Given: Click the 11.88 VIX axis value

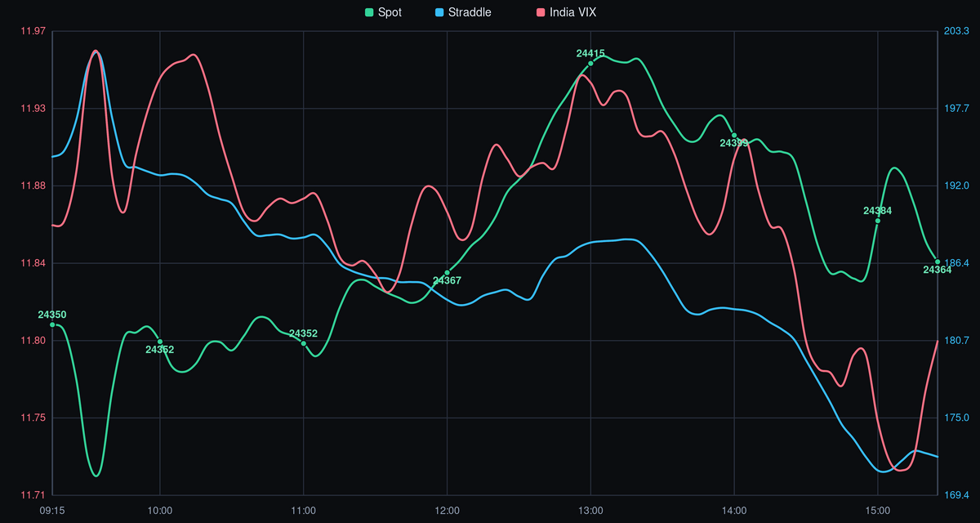Looking at the screenshot, I should (x=33, y=186).
